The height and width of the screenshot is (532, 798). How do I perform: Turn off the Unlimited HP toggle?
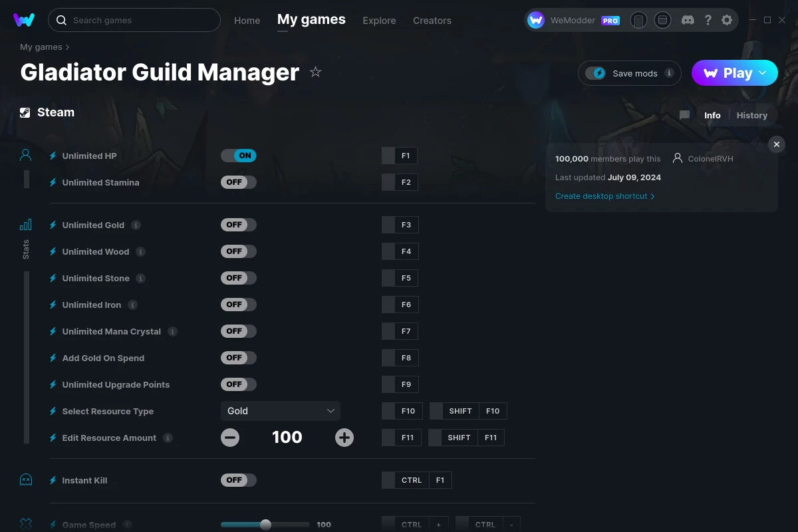tap(239, 155)
